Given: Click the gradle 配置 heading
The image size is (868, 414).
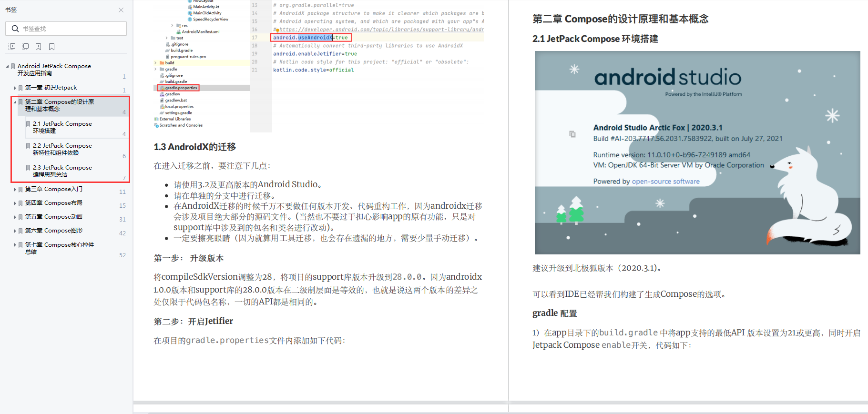Looking at the screenshot, I should tap(555, 313).
